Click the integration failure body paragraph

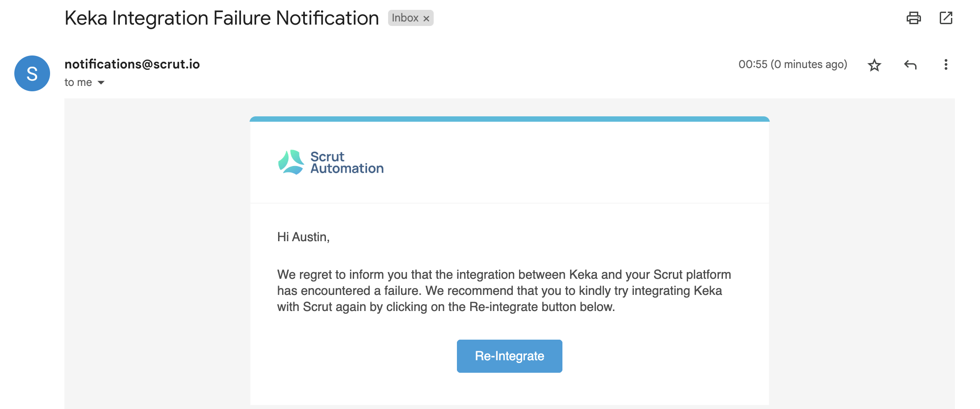click(x=504, y=290)
